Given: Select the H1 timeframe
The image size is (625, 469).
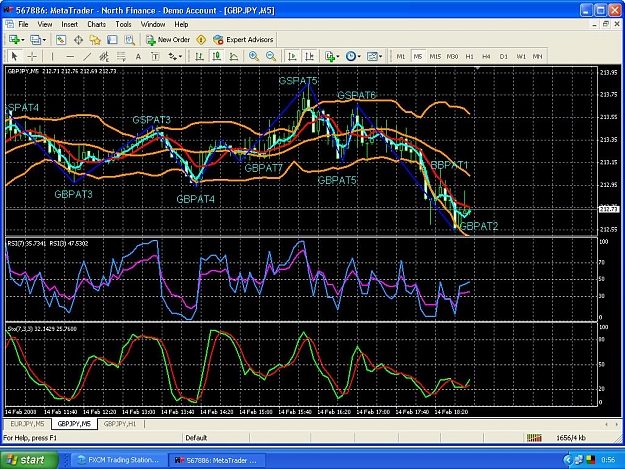Looking at the screenshot, I should pyautogui.click(x=470, y=57).
